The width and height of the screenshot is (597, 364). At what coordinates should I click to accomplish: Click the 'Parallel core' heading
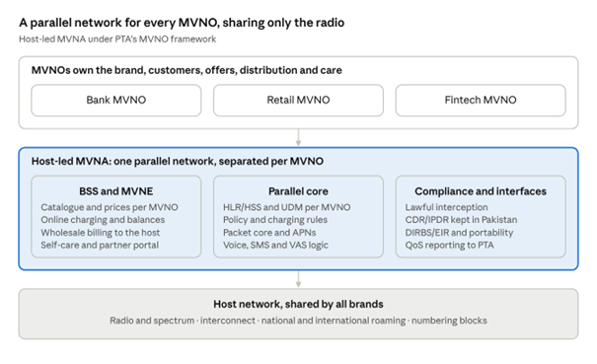[298, 191]
